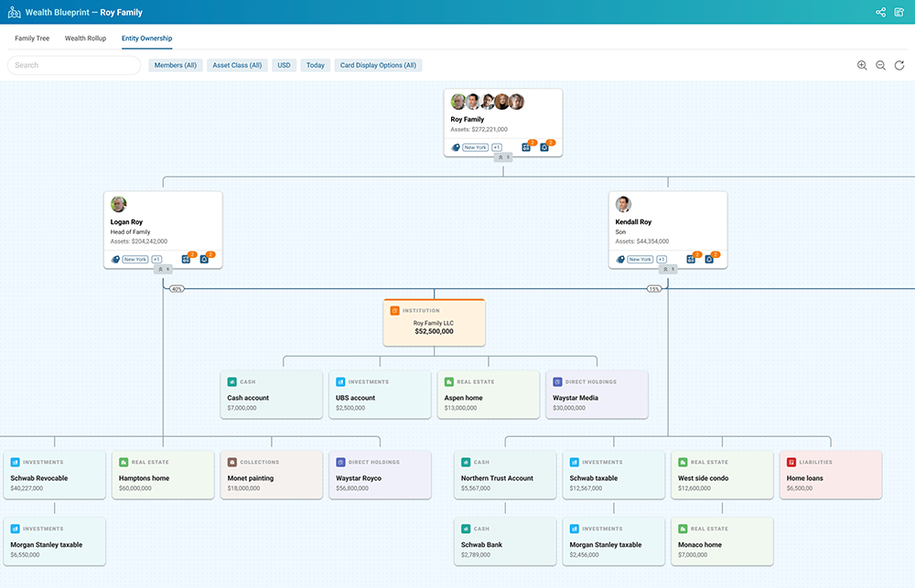Collapse the Logan Roy node children
This screenshot has width=915, height=588.
point(163,270)
